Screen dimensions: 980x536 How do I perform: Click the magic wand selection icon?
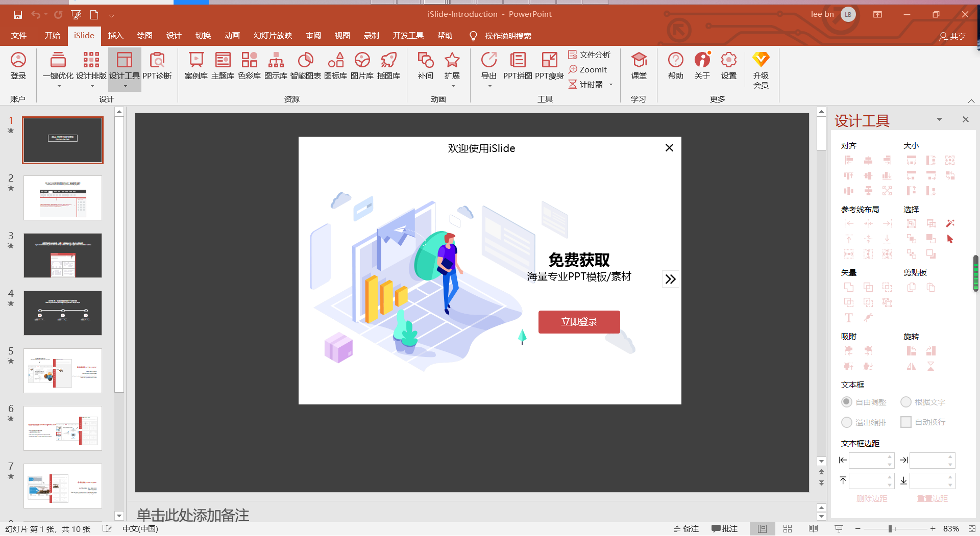tap(950, 223)
